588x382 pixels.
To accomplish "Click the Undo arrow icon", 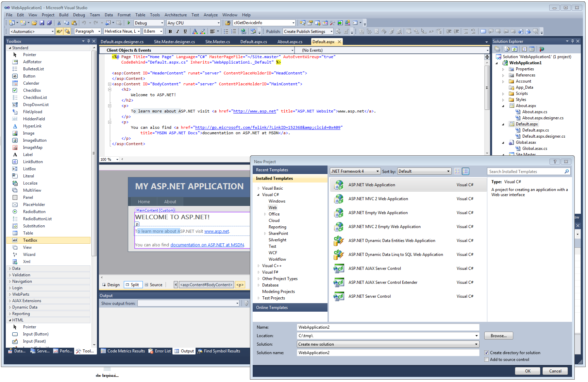I will pos(84,23).
